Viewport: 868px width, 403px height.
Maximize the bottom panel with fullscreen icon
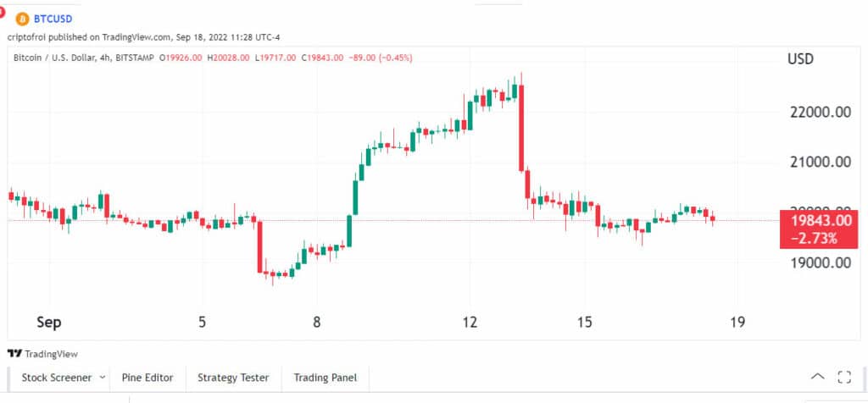pyautogui.click(x=844, y=377)
